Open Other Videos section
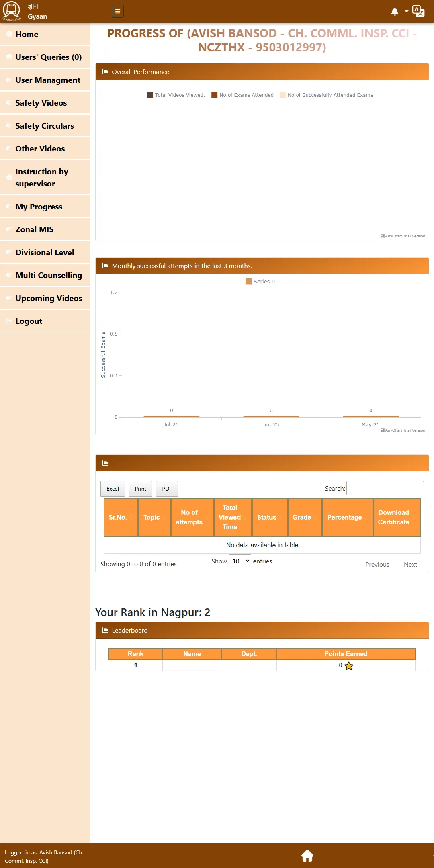434x868 pixels. [45, 149]
